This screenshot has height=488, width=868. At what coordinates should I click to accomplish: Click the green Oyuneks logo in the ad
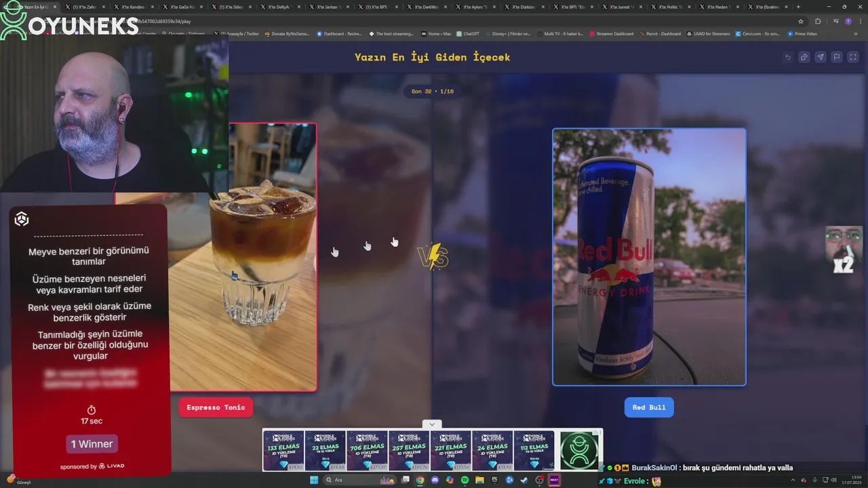[x=579, y=451]
